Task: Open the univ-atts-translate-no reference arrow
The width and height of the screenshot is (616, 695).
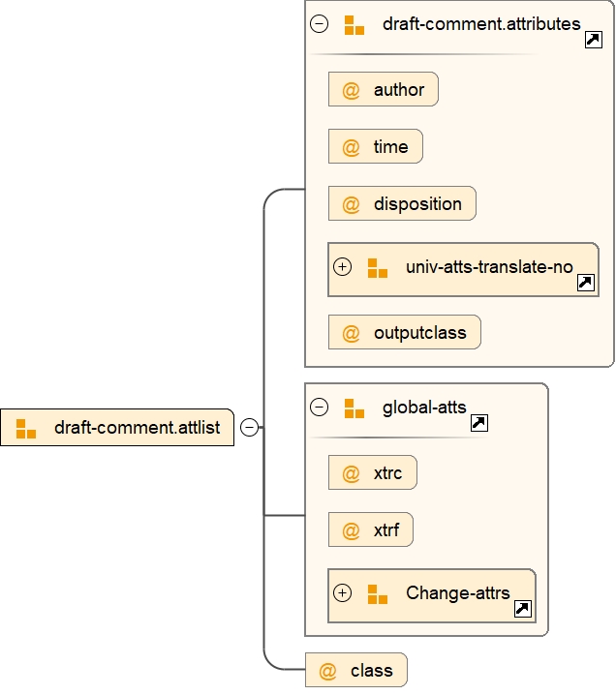Action: click(585, 282)
